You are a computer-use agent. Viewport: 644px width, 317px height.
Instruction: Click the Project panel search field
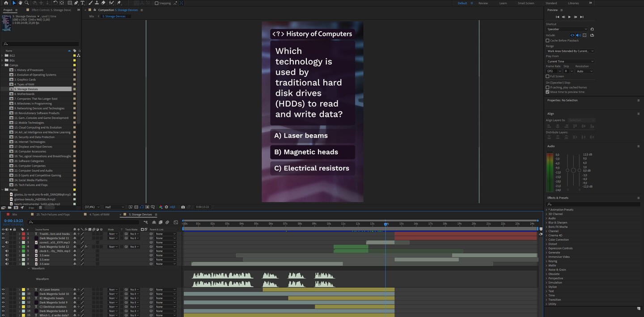(x=41, y=44)
